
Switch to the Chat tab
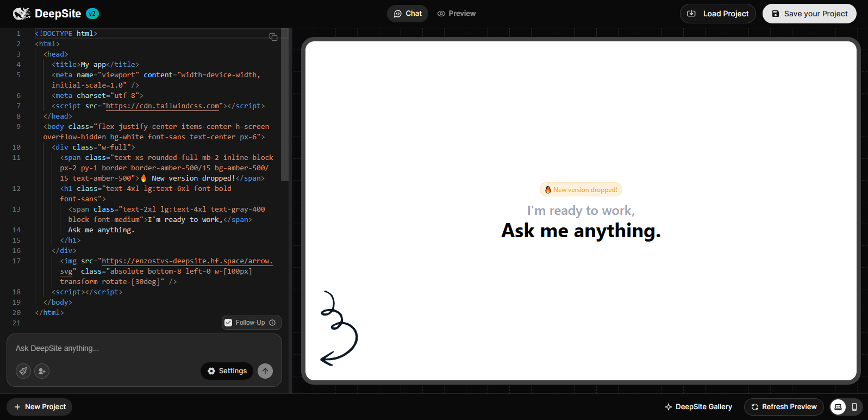tap(408, 14)
